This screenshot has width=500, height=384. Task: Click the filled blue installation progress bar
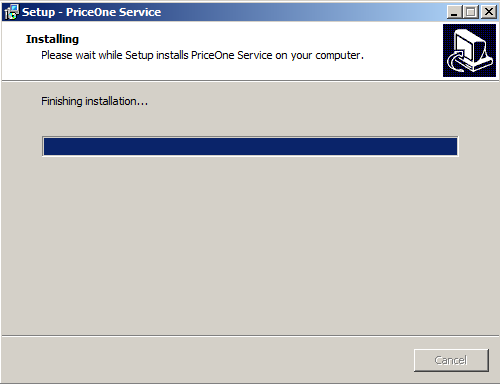pos(250,146)
